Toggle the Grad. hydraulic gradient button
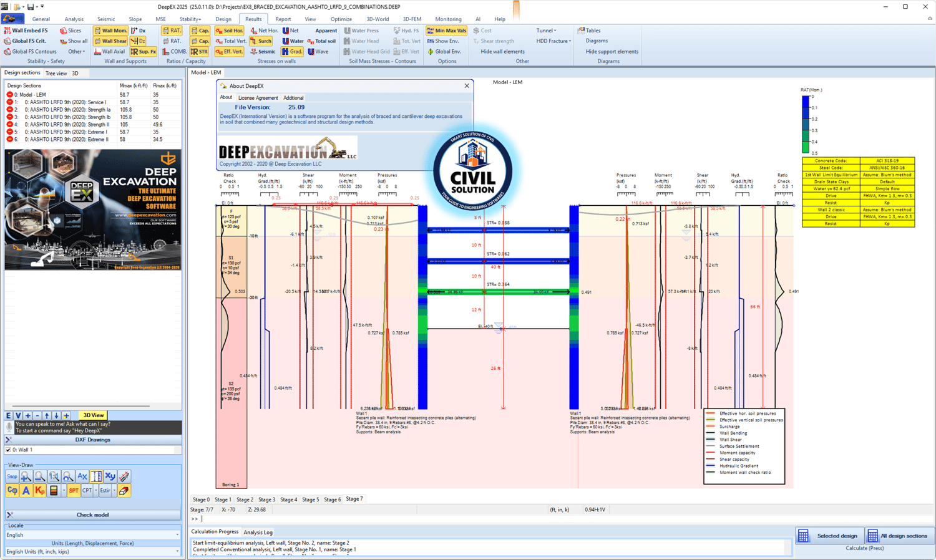This screenshot has height=560, width=936. [292, 52]
